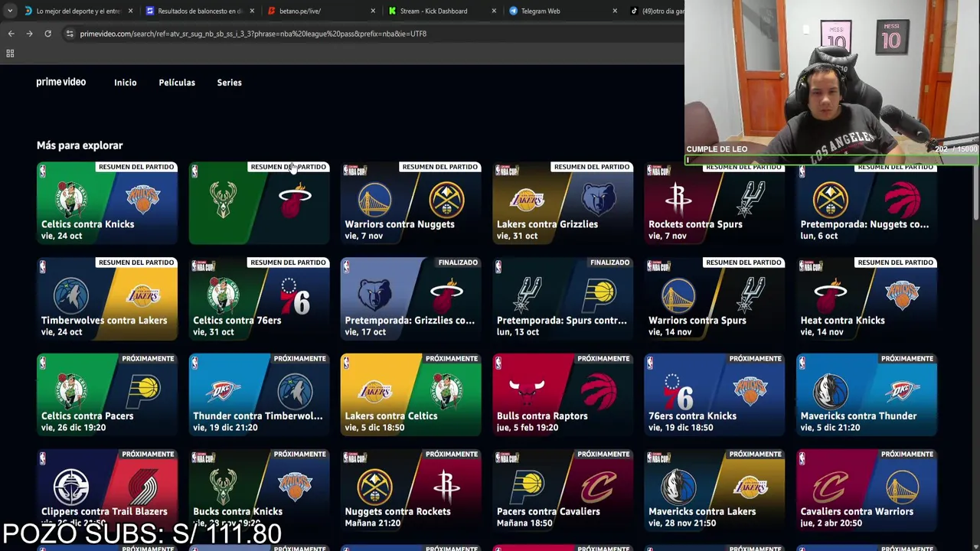Viewport: 980px width, 551px height.
Task: Close the betano.pe/live tab
Action: (373, 11)
